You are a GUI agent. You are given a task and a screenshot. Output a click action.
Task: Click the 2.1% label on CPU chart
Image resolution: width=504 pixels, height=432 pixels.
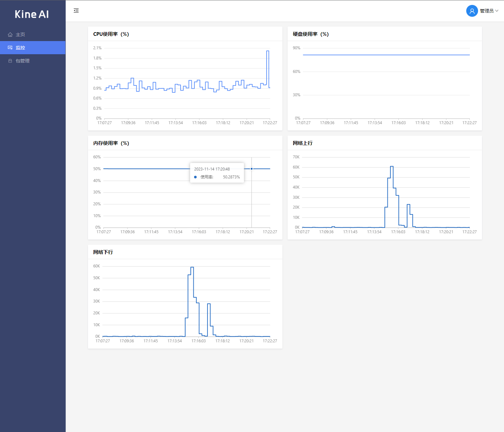tap(97, 48)
